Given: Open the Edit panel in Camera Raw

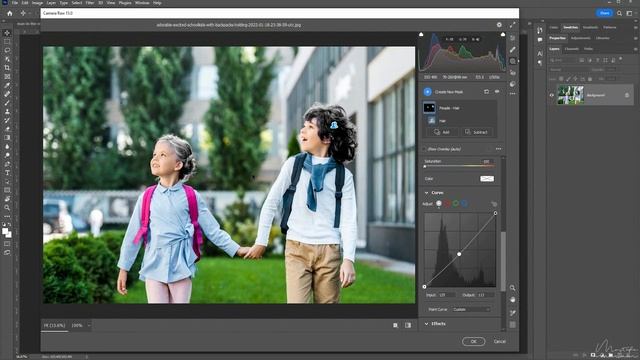Looking at the screenshot, I should (x=513, y=38).
